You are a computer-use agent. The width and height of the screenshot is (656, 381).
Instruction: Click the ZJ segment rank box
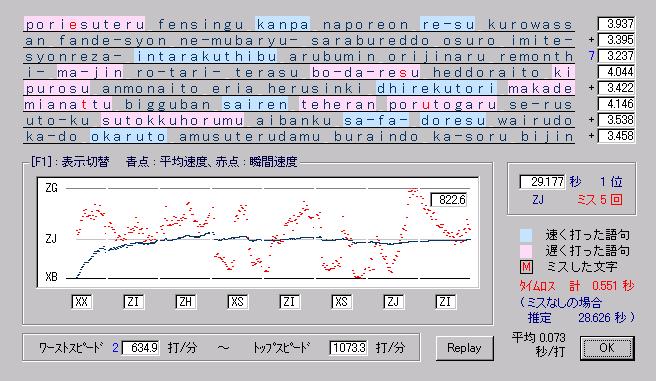click(x=393, y=302)
